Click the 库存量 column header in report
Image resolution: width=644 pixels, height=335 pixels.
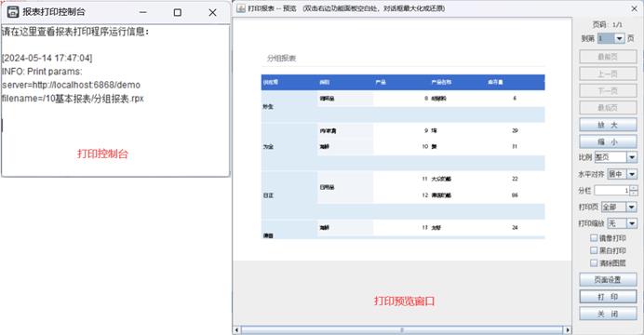pyautogui.click(x=495, y=82)
